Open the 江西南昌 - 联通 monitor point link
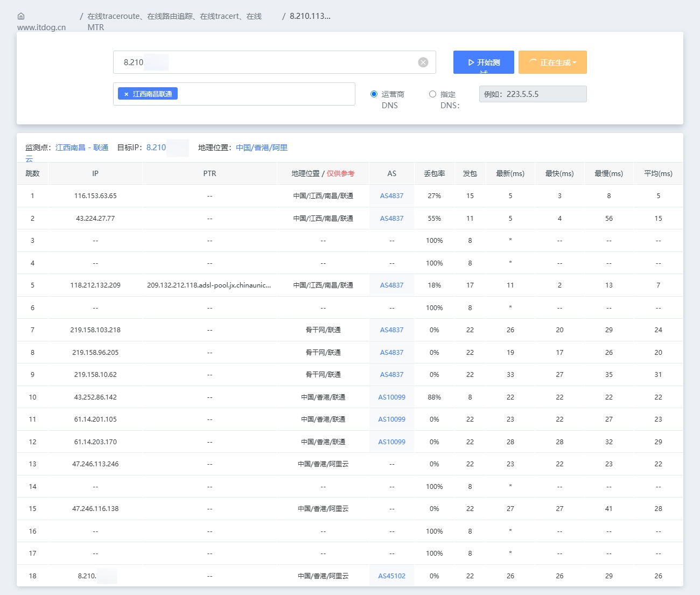700x595 pixels. [x=82, y=148]
